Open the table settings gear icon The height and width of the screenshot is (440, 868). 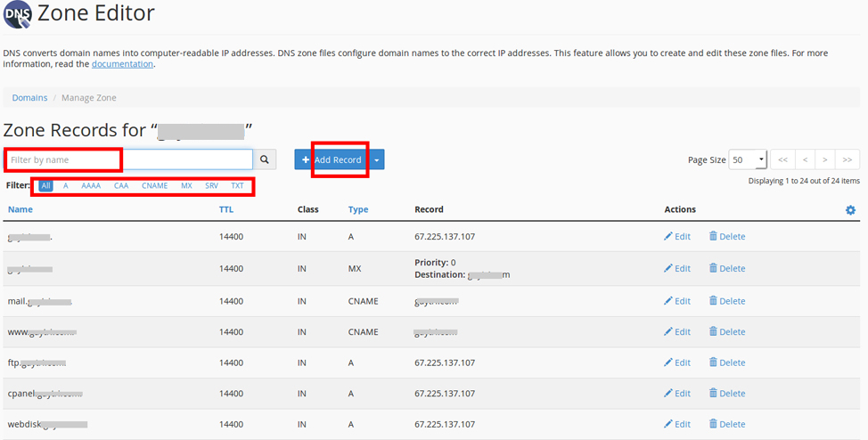850,209
